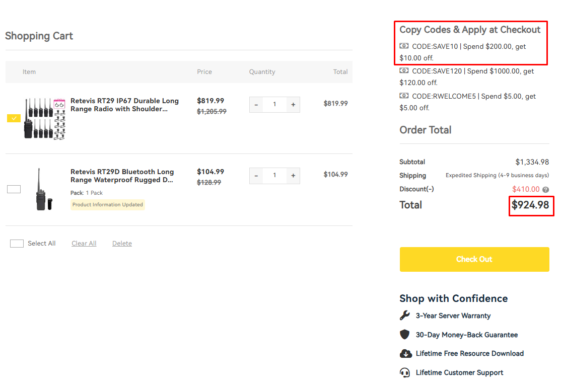Image resolution: width=562 pixels, height=392 pixels.
Task: Click the RT29D row total $104.99 in Total column
Action: click(x=335, y=174)
